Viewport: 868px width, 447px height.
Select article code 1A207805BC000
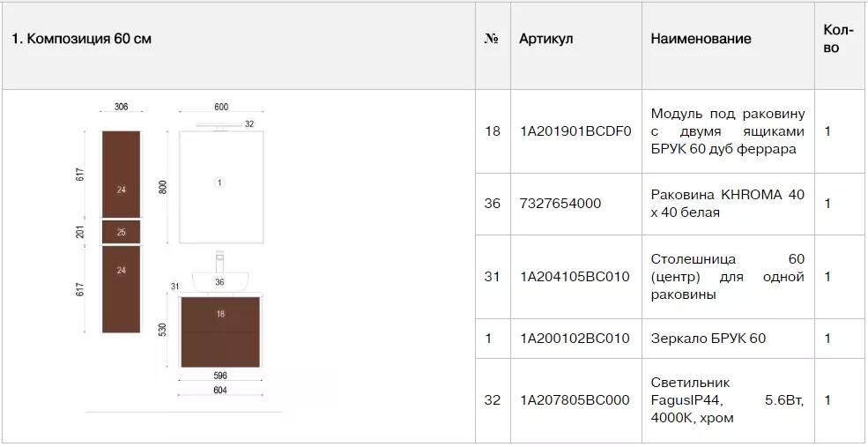pyautogui.click(x=575, y=400)
